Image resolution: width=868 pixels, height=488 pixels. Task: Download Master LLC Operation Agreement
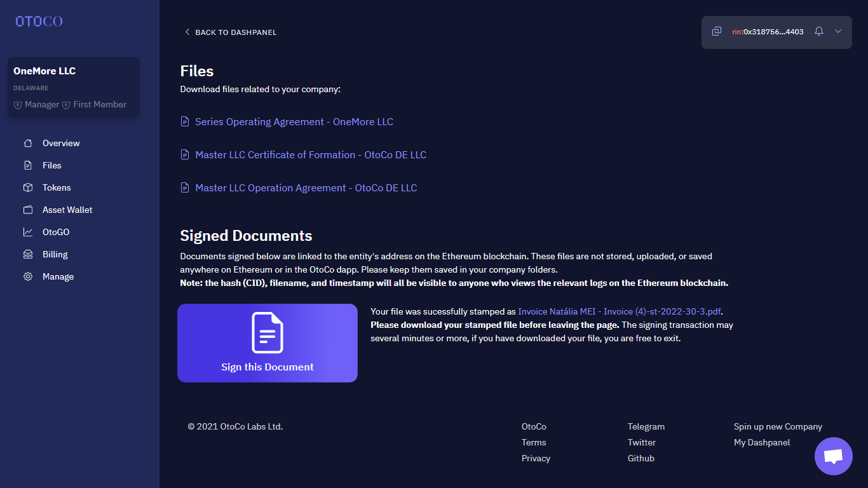306,187
